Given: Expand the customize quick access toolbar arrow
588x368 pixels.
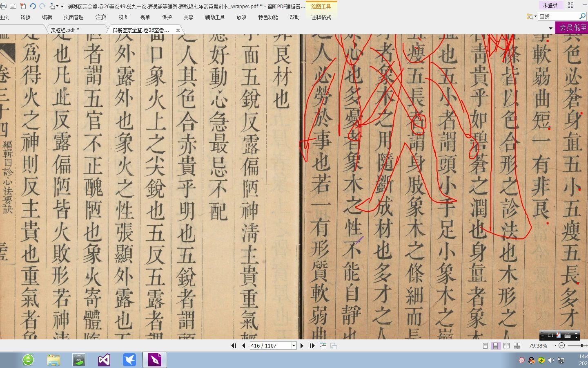Looking at the screenshot, I should (x=62, y=6).
